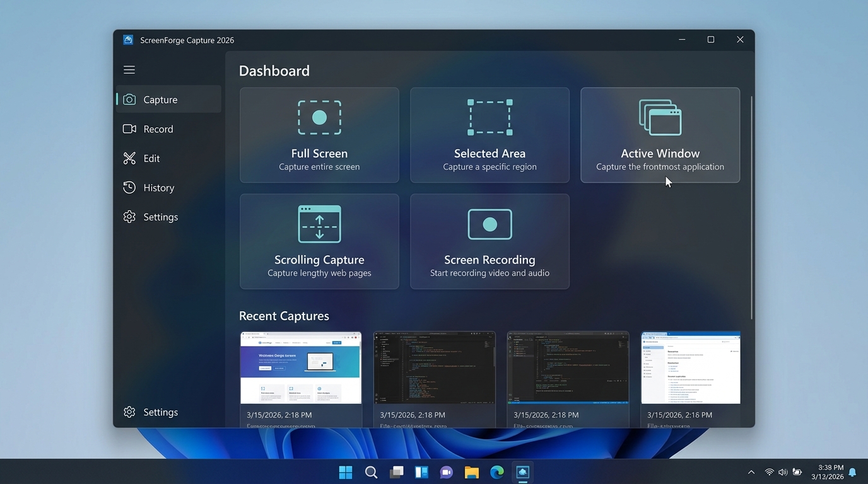Screen dimensions: 868x484
Task: Open Settings pinned at the sidebar bottom
Action: (168, 412)
